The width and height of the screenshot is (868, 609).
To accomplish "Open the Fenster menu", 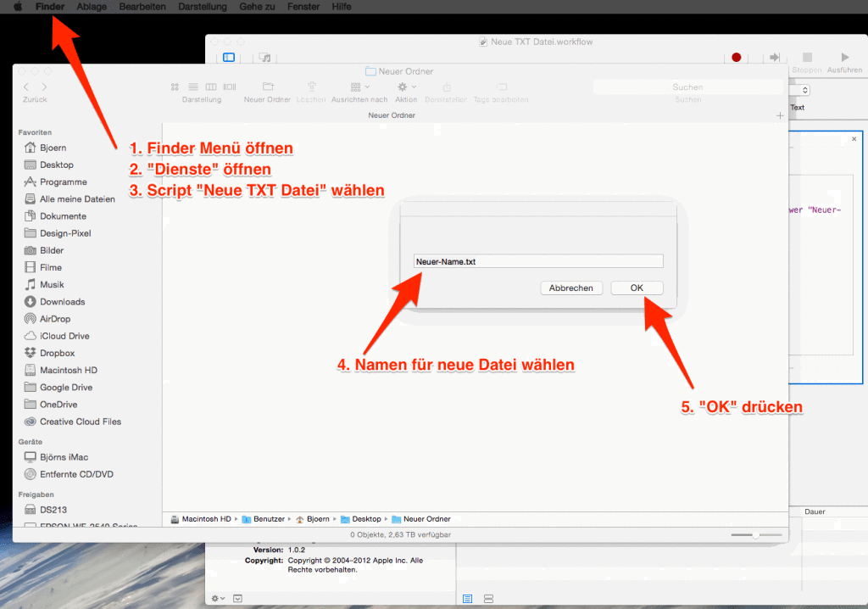I will (x=303, y=7).
